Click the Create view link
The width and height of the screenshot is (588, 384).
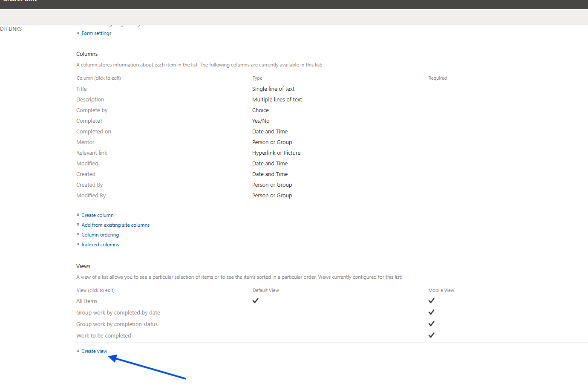(94, 351)
